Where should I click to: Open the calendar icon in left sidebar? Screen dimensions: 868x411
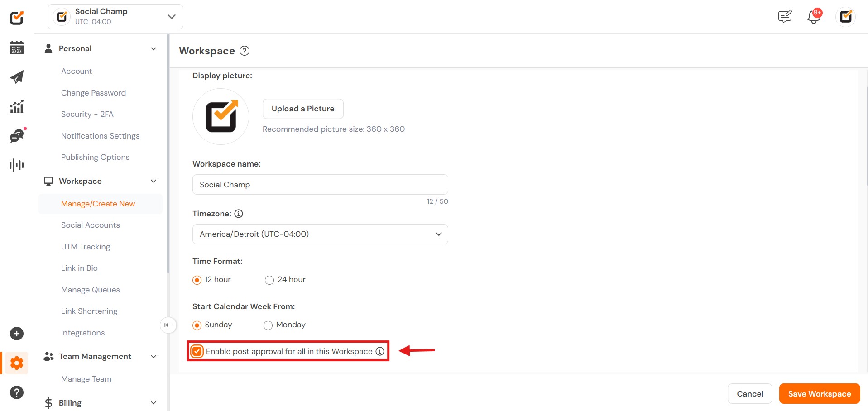click(x=17, y=48)
